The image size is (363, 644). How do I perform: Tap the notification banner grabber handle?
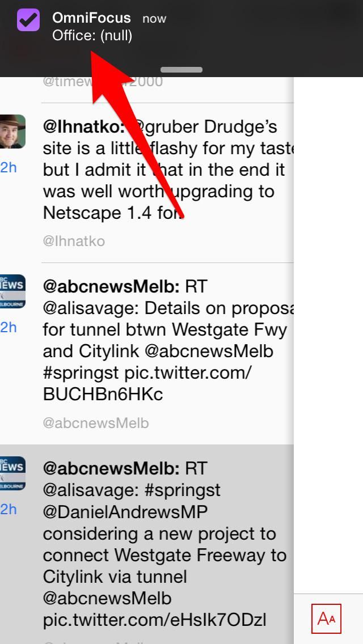[181, 70]
